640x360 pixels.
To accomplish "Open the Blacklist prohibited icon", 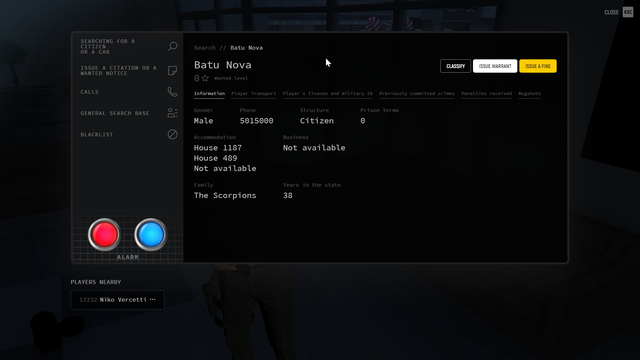I will click(x=173, y=134).
